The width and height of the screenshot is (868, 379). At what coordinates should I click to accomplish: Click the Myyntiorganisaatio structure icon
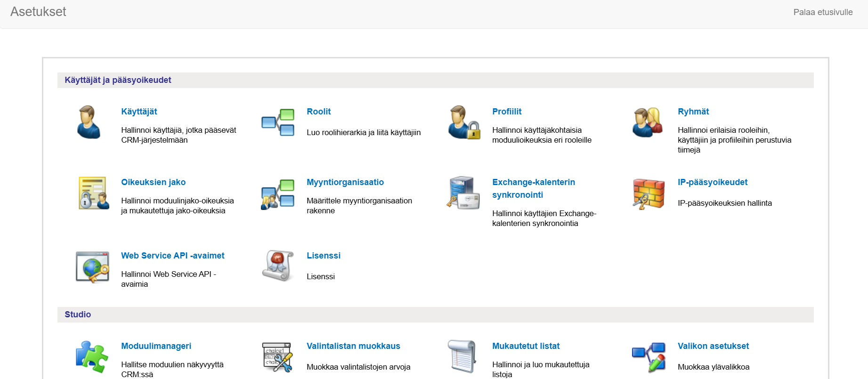pos(278,194)
